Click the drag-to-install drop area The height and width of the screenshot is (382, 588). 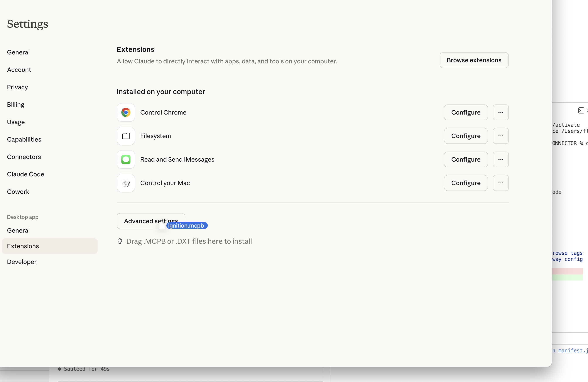tap(189, 241)
